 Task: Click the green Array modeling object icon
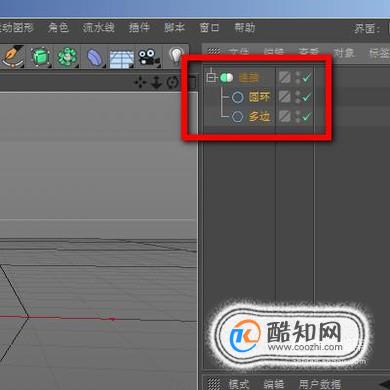coord(67,57)
